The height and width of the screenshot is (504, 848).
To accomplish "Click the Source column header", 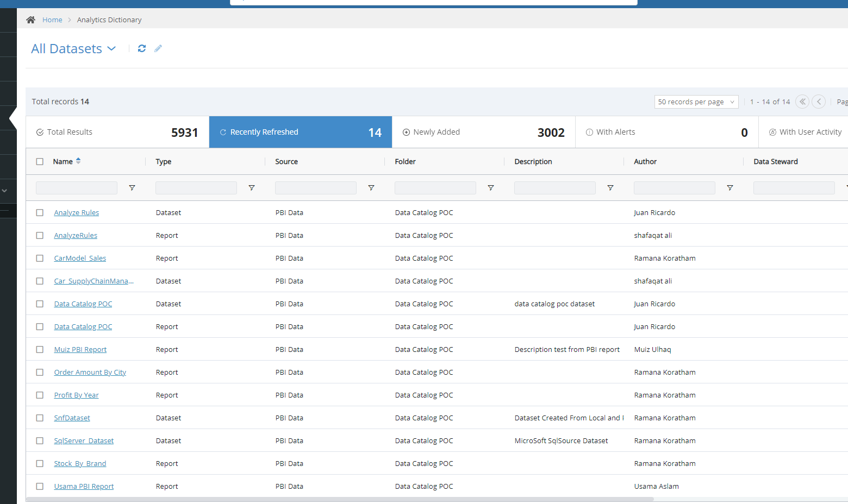I will 286,161.
